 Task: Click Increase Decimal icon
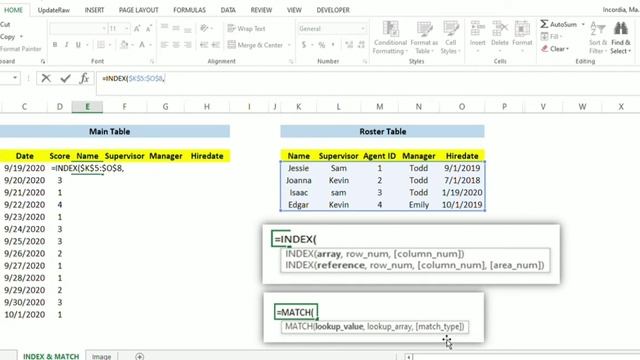[349, 44]
